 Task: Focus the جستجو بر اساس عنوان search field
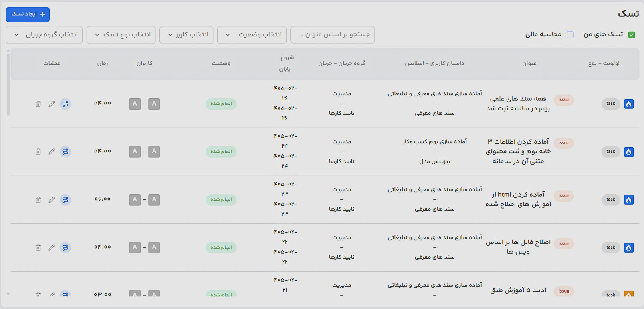(332, 35)
